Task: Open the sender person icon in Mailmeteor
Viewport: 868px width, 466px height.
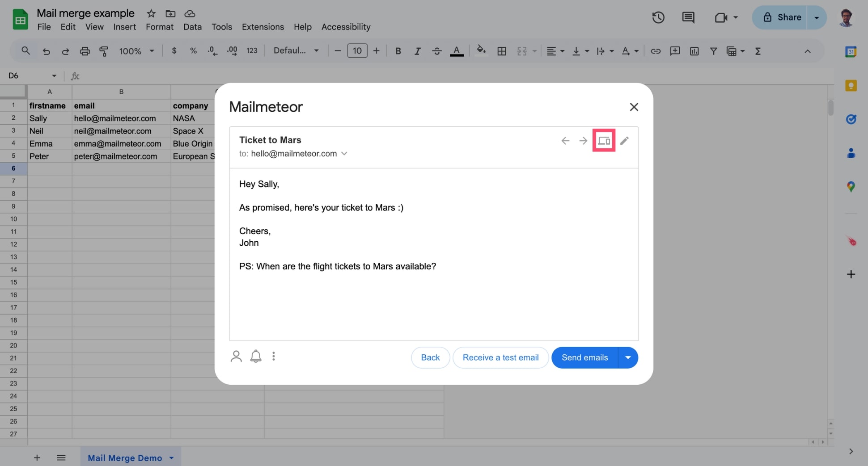Action: point(236,356)
